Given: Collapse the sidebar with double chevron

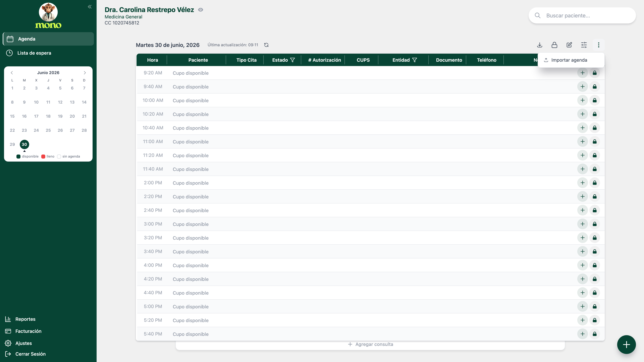Looking at the screenshot, I should point(90,7).
